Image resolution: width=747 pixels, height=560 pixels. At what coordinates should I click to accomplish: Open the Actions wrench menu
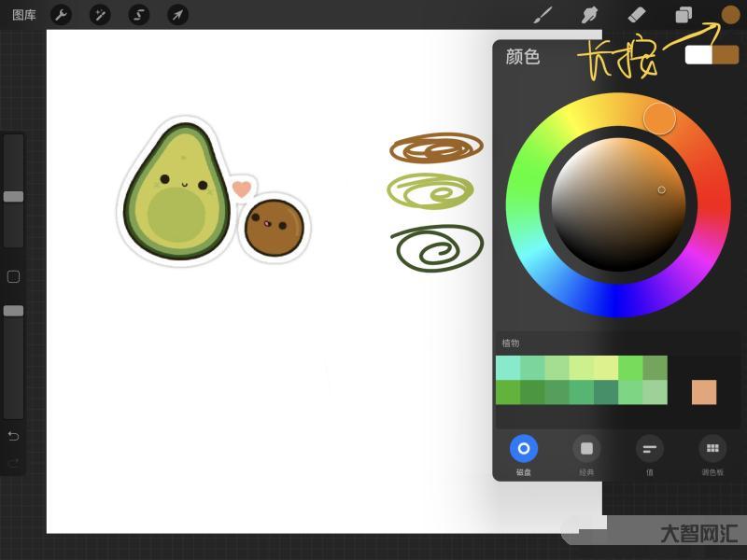(x=61, y=15)
